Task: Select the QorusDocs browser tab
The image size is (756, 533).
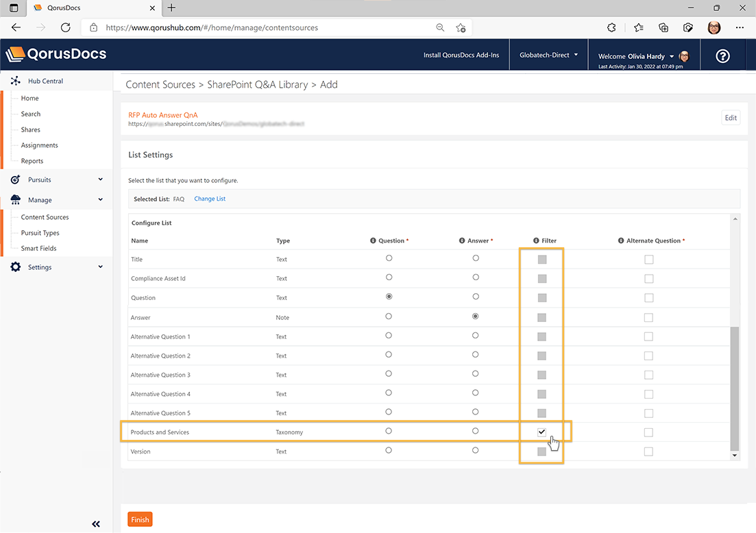Action: [x=94, y=8]
